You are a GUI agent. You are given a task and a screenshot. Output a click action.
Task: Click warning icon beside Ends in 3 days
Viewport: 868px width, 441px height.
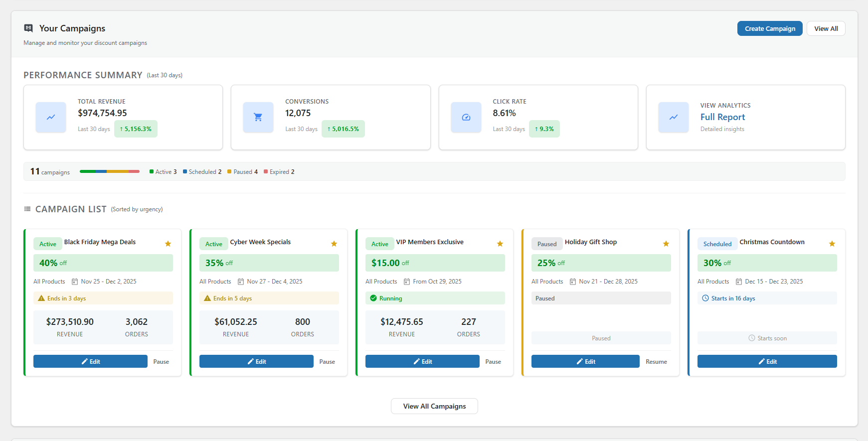41,298
